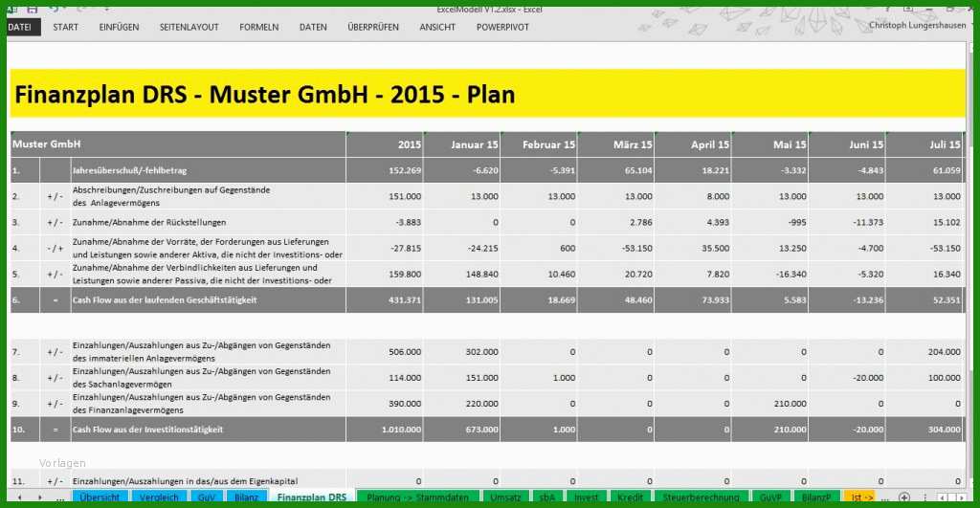Click the Mai 15 column header

coord(770,144)
